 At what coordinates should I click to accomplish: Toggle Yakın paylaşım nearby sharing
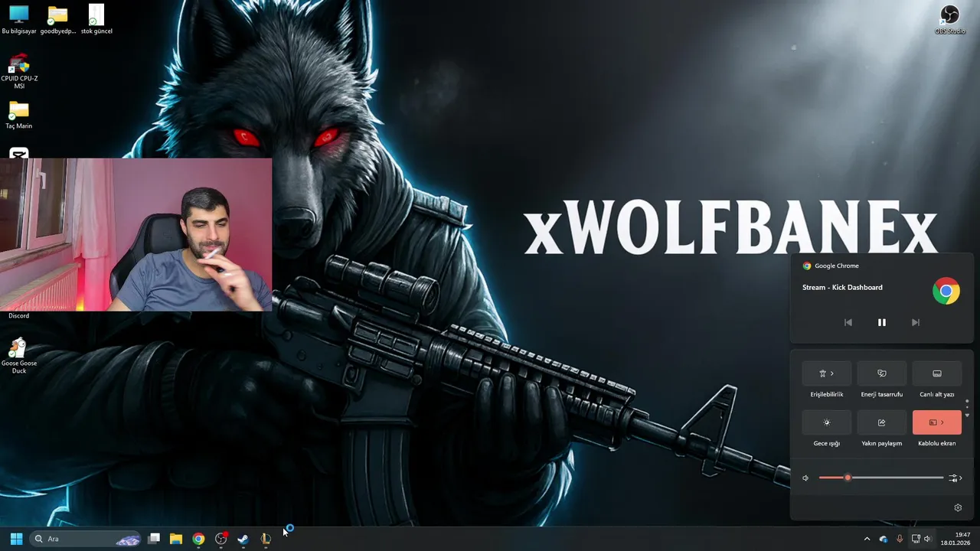[x=881, y=422]
